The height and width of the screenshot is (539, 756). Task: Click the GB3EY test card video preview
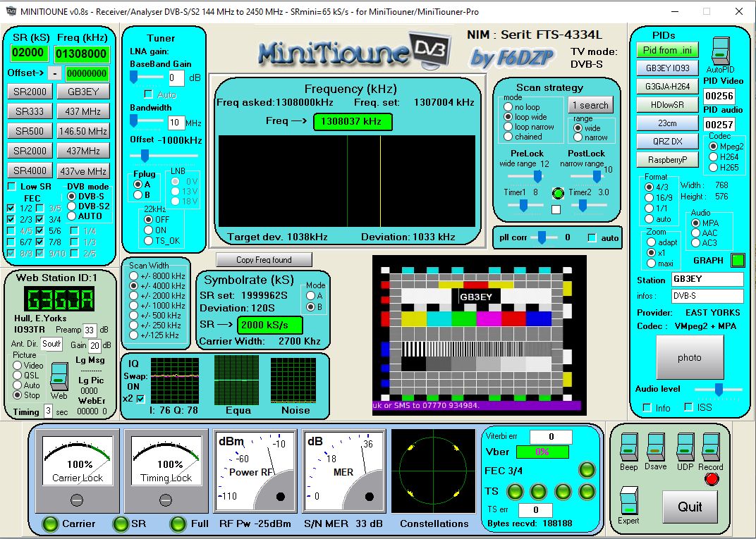point(480,335)
